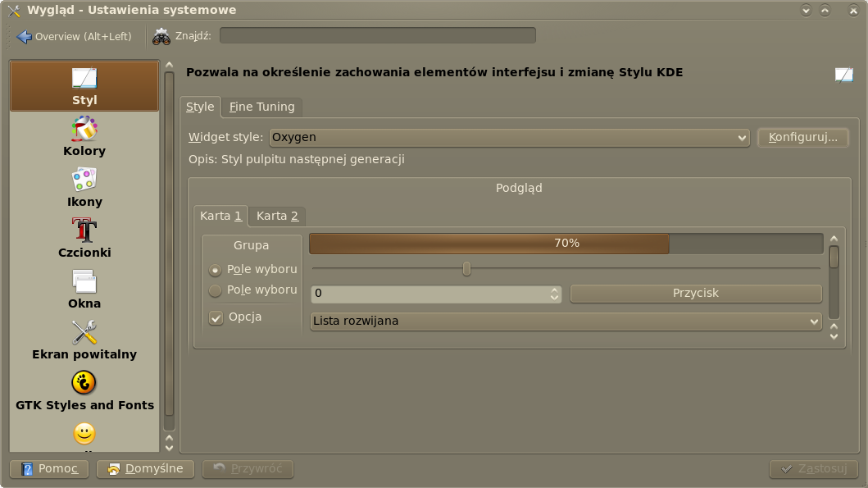The image size is (868, 488).
Task: Click the Konfiguruj... button
Action: [x=802, y=137]
